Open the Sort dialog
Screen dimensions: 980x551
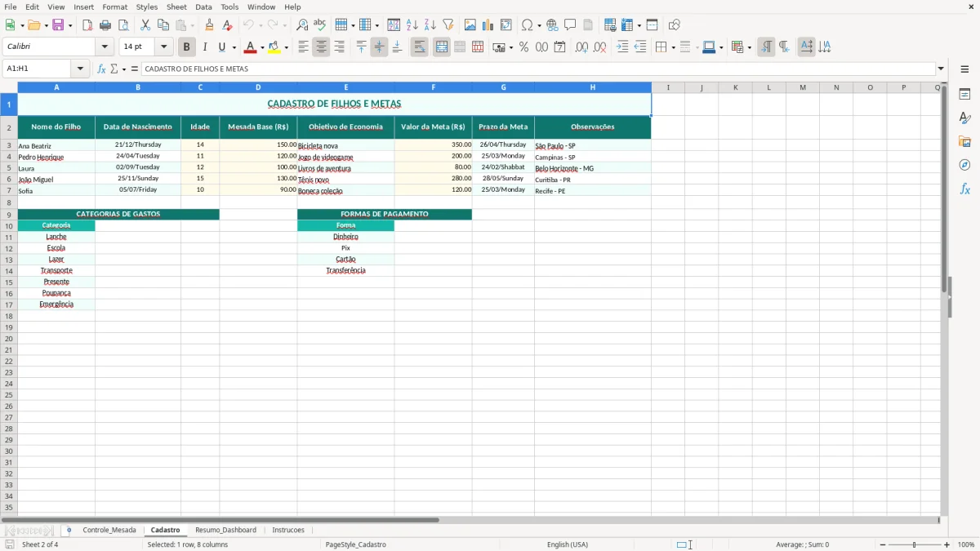tap(394, 25)
